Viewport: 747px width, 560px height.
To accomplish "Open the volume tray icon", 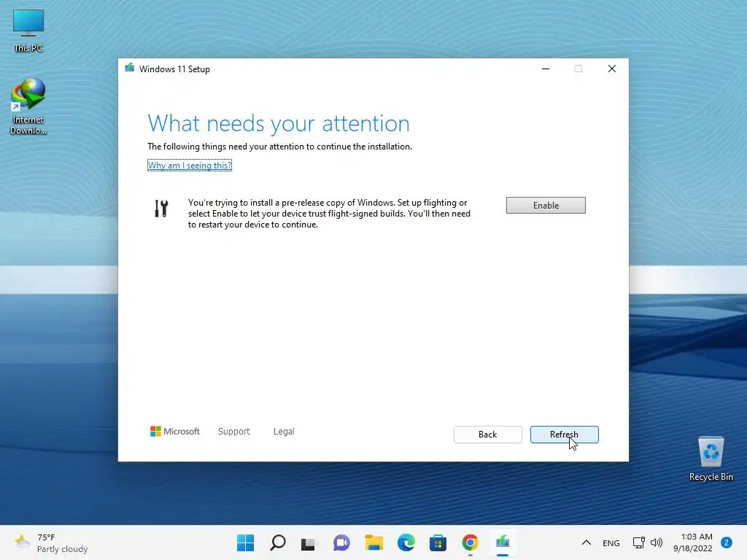I will click(657, 542).
